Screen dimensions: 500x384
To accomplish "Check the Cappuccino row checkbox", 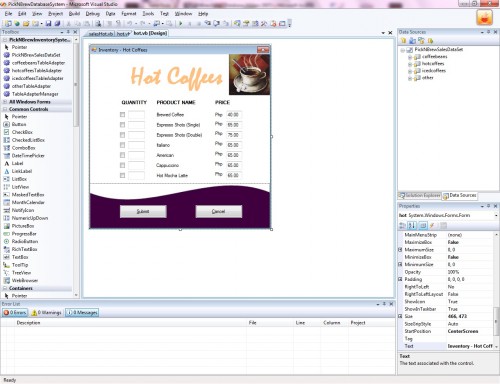I will (x=122, y=165).
